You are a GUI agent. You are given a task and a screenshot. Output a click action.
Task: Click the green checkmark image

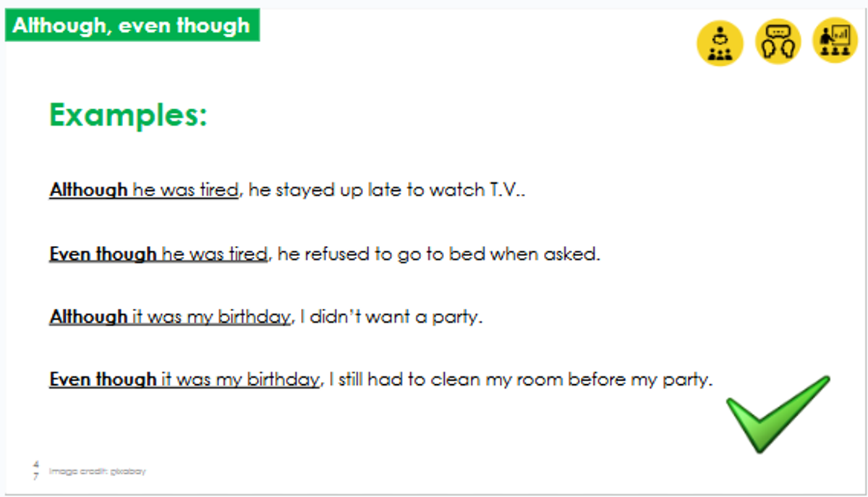(x=778, y=415)
